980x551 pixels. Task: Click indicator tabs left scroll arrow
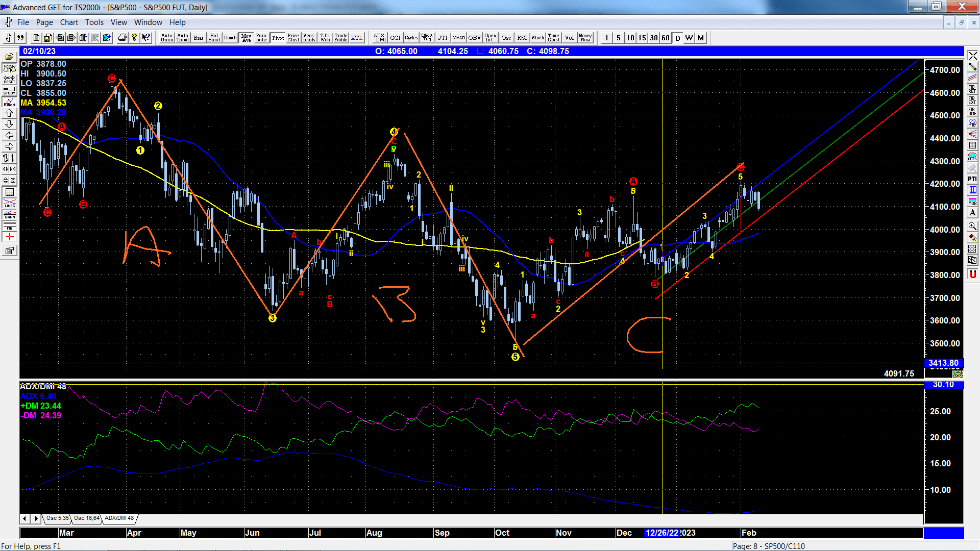(x=24, y=518)
